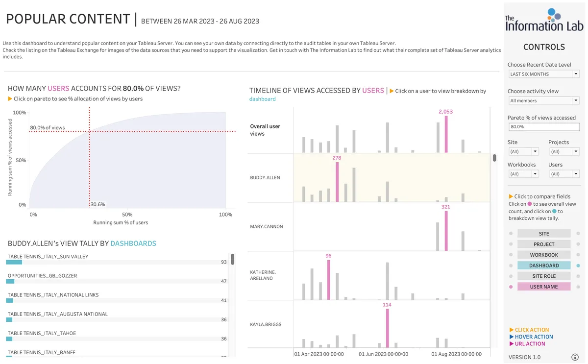Select left dot beside WORKBOOK for overall view
Viewport: 588px width, 364px height.
(x=511, y=255)
